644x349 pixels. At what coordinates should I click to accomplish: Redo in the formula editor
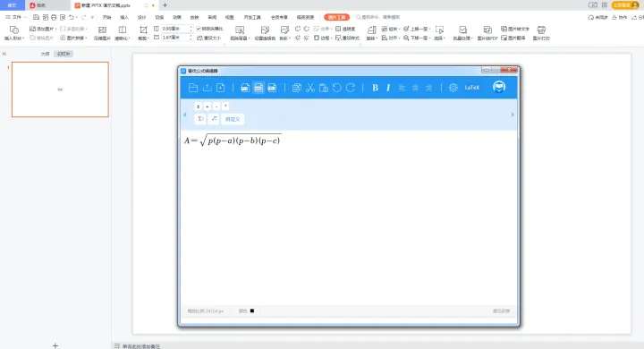351,88
